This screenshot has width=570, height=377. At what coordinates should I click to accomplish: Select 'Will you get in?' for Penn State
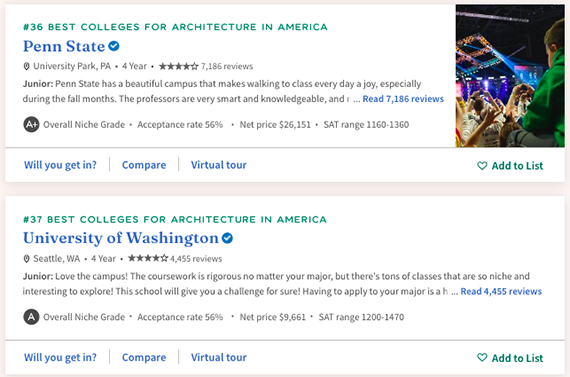click(60, 165)
